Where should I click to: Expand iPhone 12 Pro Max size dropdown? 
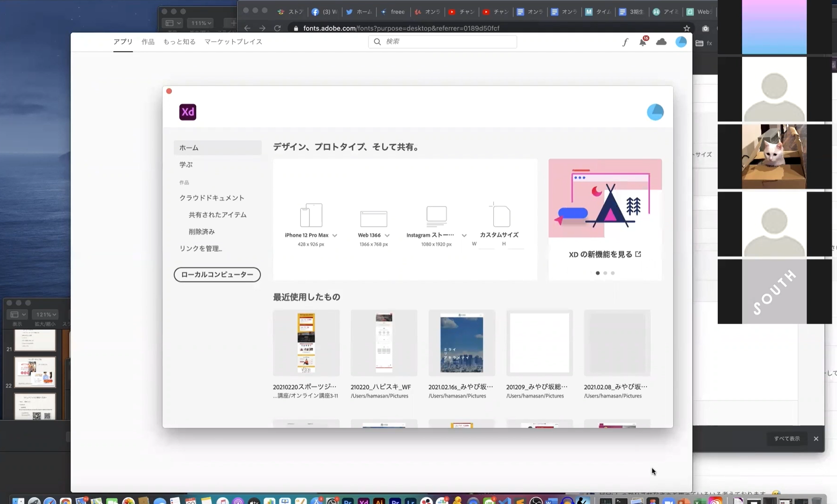tap(335, 235)
